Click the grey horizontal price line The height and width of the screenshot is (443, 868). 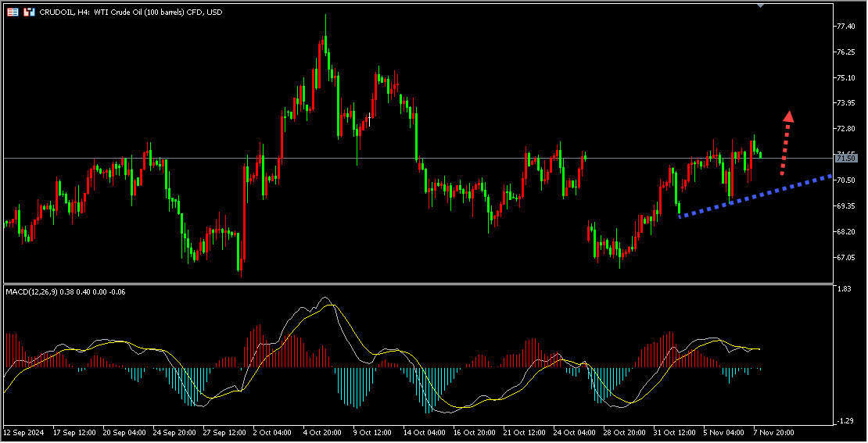click(469, 158)
